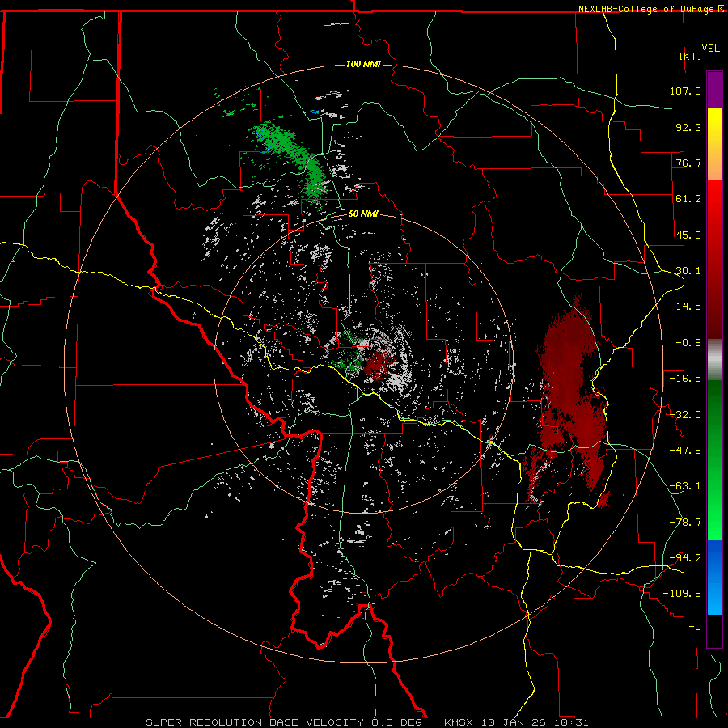
Task: Click the -16.5 scale value
Action: coord(685,379)
